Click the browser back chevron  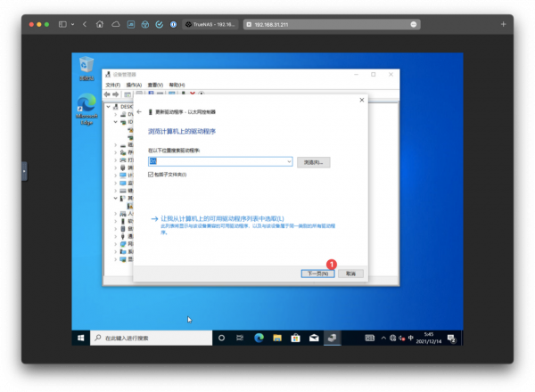[x=85, y=24]
